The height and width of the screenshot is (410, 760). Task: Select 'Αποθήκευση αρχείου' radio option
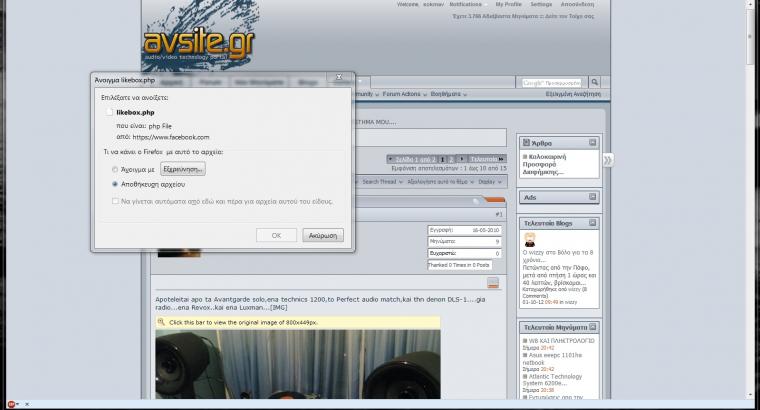click(115, 184)
